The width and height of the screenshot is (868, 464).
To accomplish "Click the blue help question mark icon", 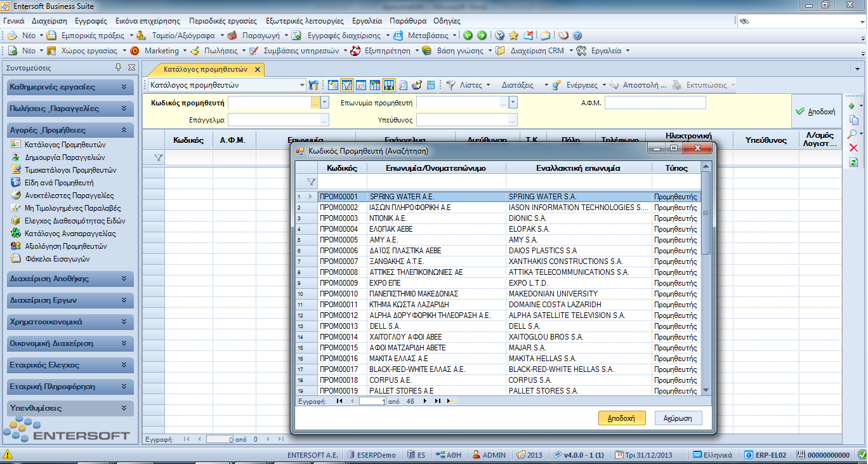I will coord(576,36).
